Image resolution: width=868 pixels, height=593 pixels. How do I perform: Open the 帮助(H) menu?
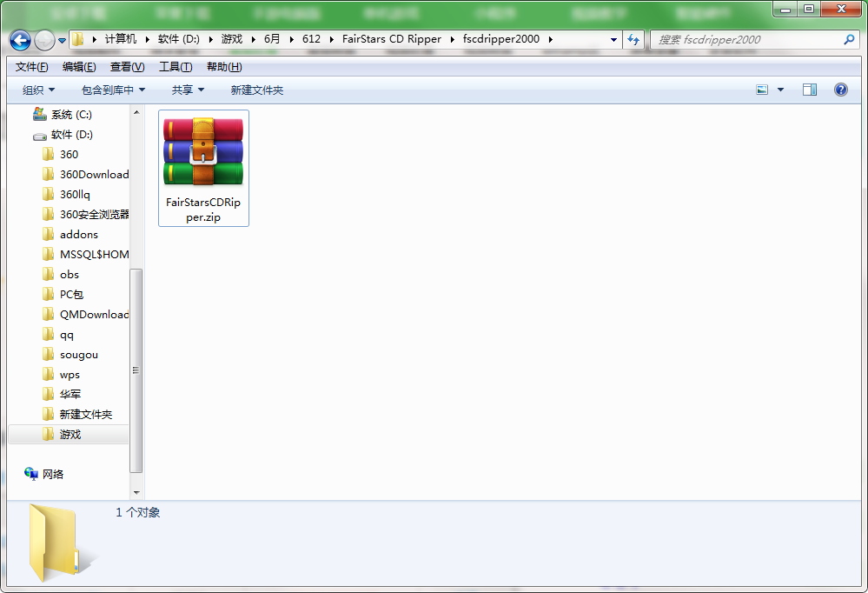[224, 67]
